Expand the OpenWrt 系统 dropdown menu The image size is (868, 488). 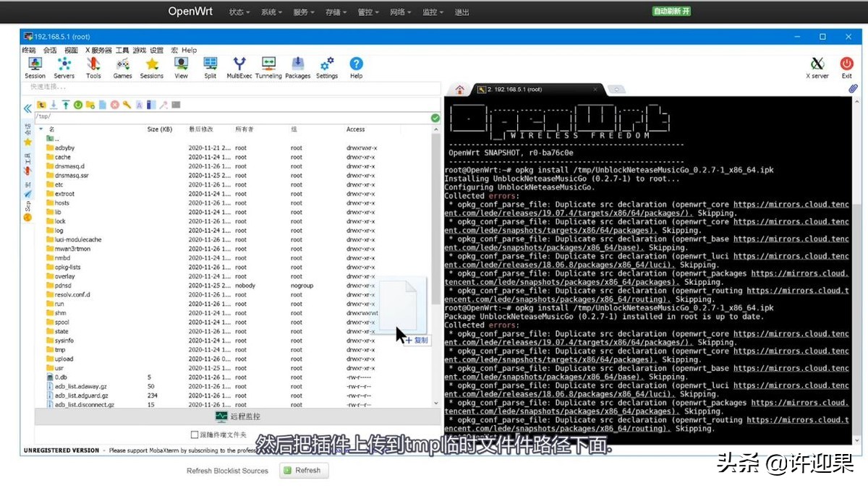[271, 12]
